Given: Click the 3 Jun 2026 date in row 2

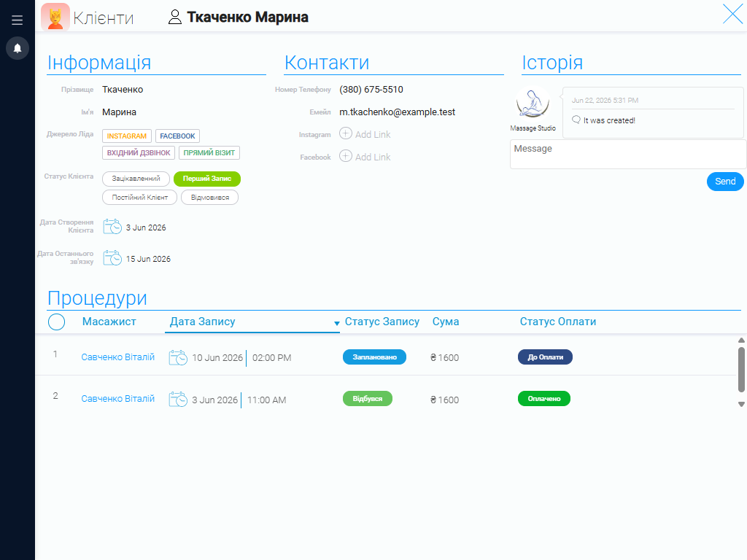Looking at the screenshot, I should (x=215, y=400).
